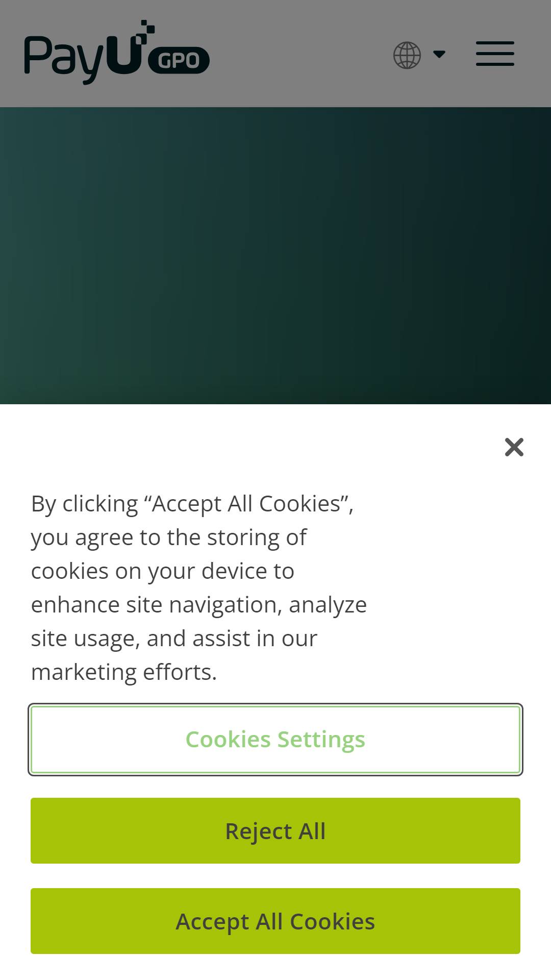Expand the dropdown caret next to the globe
The image size is (551, 980).
[439, 54]
